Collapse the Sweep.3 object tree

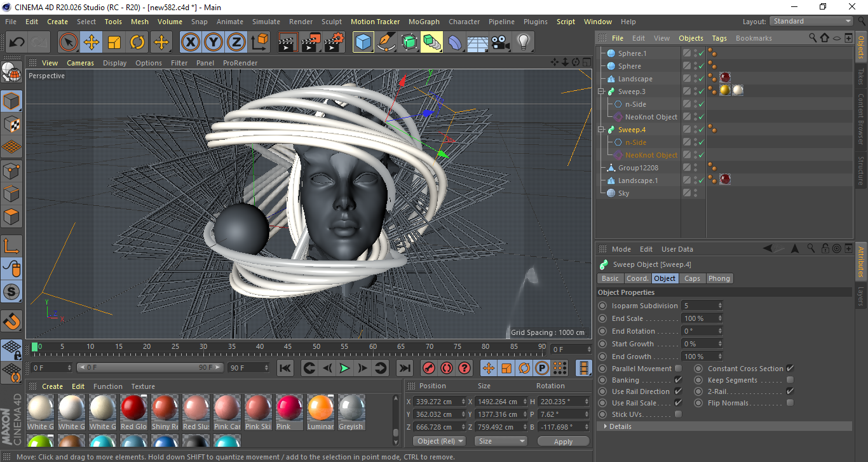602,92
